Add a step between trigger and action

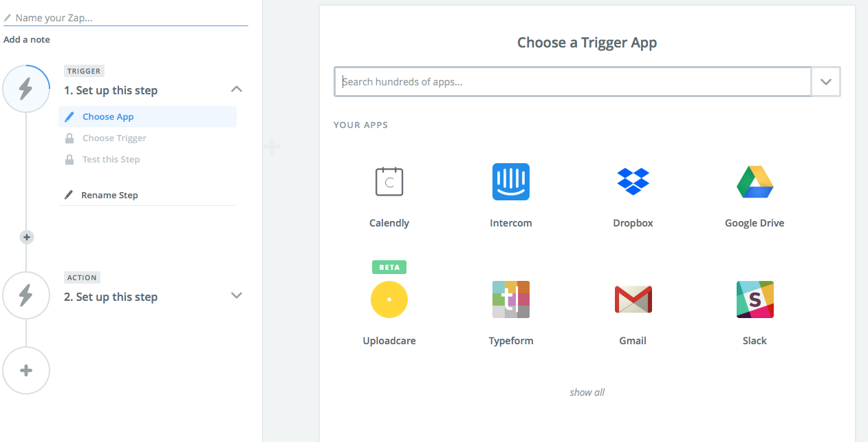tap(26, 237)
